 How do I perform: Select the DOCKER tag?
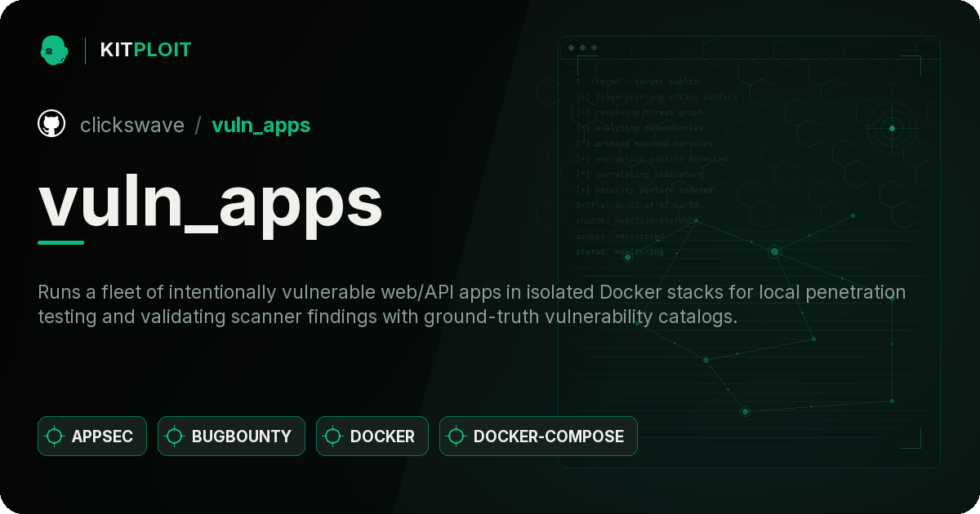[x=372, y=436]
